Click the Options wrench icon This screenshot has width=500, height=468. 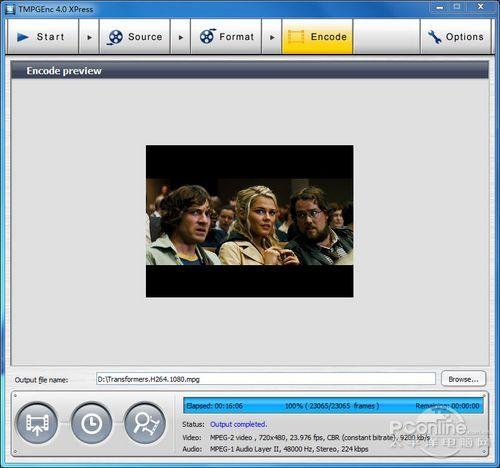click(434, 37)
